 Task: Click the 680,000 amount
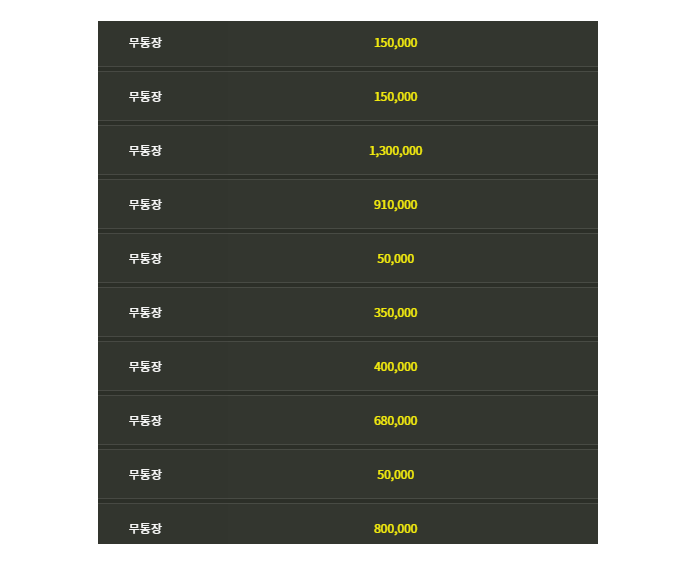tap(395, 421)
